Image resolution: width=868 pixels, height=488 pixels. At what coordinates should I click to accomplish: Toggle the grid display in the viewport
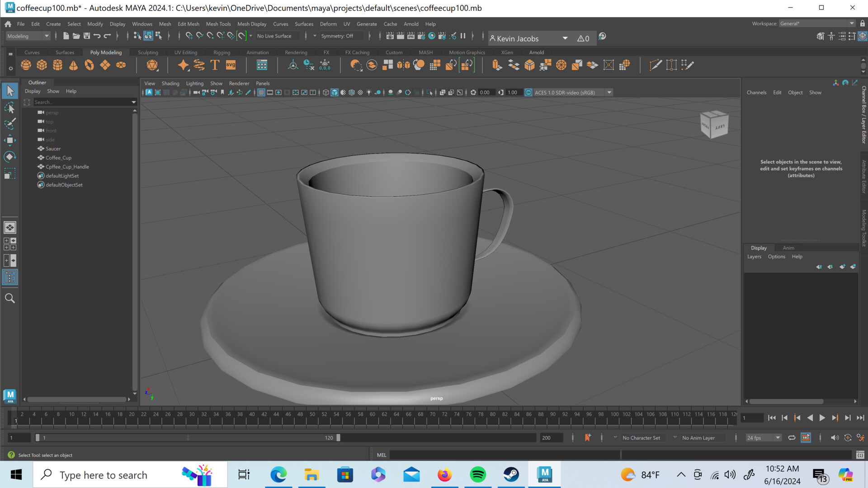[261, 92]
